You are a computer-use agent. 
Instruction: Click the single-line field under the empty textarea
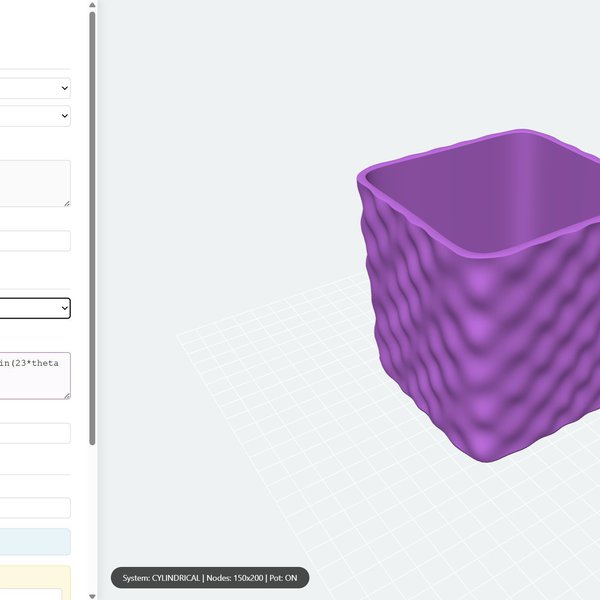coord(35,241)
